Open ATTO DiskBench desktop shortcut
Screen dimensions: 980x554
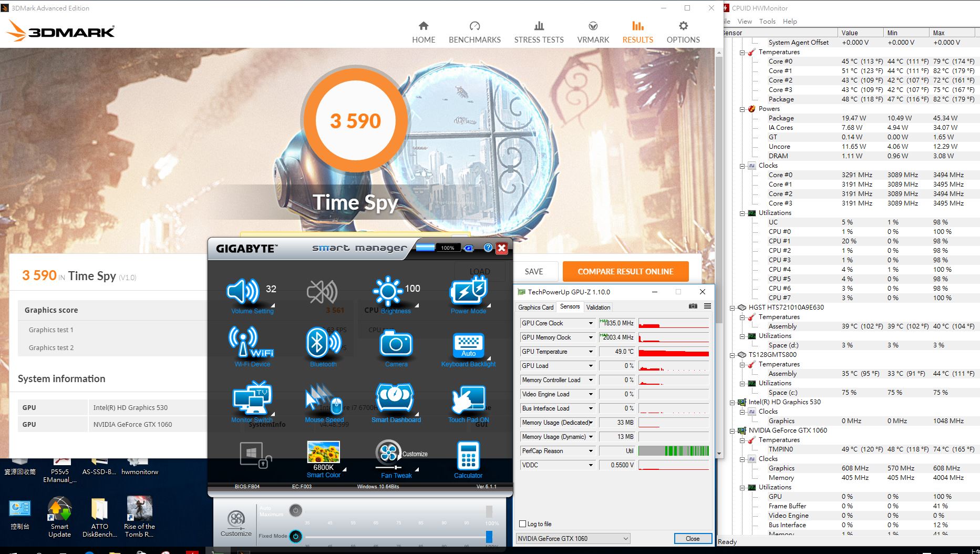click(99, 518)
